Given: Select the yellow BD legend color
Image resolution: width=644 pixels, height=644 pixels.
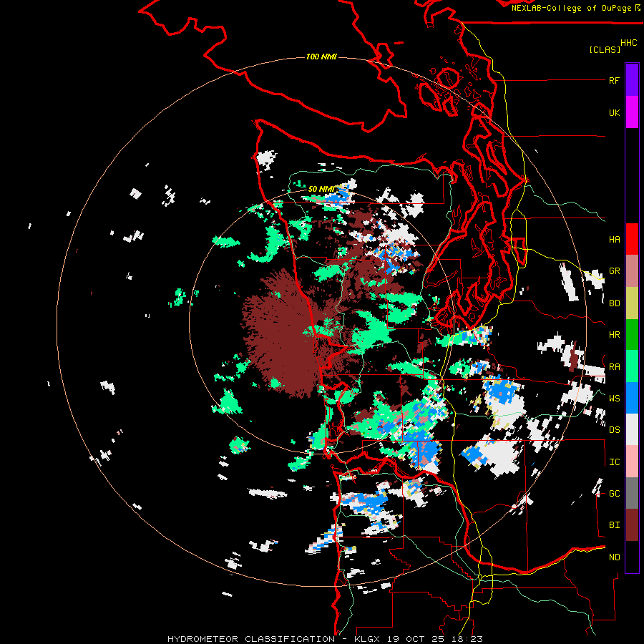Looking at the screenshot, I should tap(632, 303).
